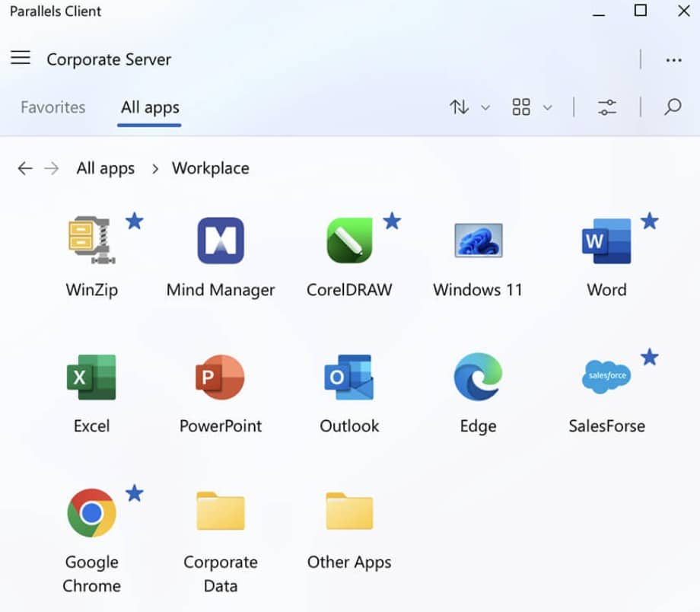Open the Word application icon
The image size is (700, 612).
606,241
